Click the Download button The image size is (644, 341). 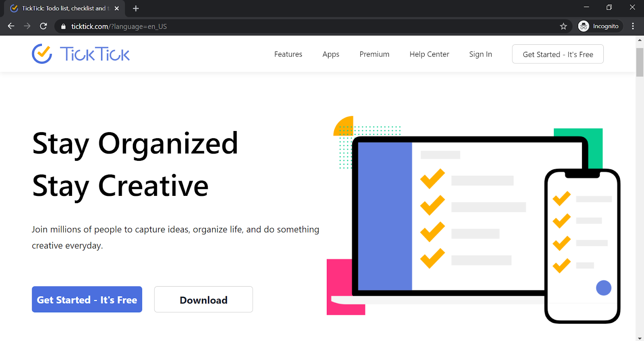[x=203, y=299]
